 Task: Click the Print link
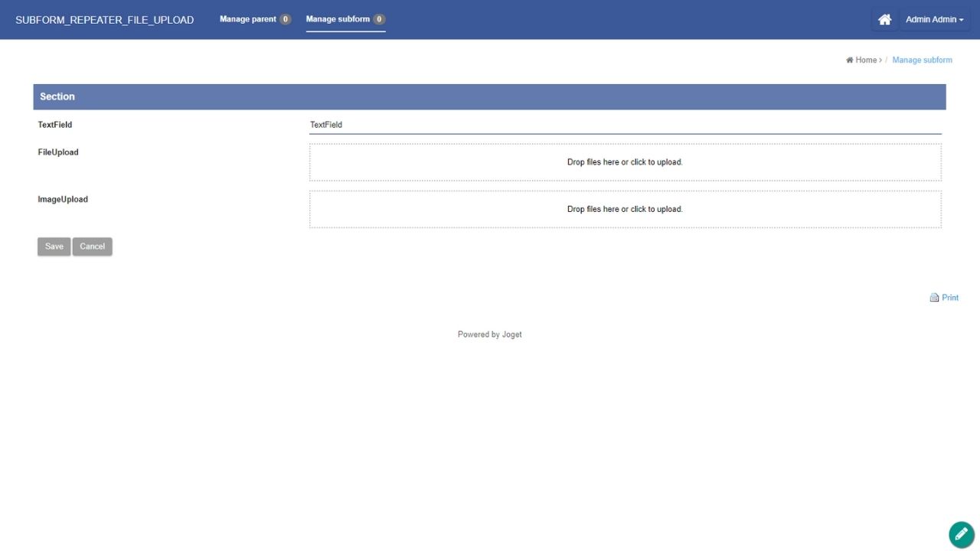click(950, 298)
